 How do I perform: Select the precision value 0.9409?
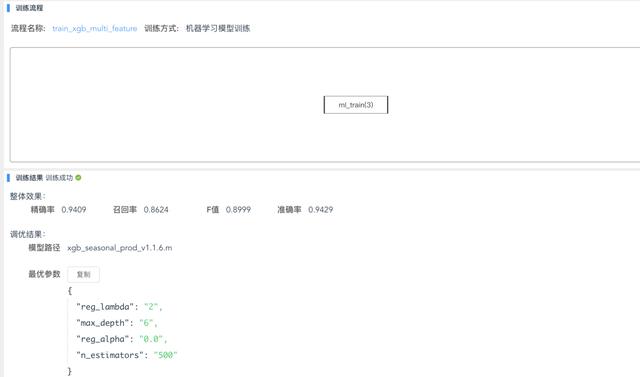[x=74, y=210]
